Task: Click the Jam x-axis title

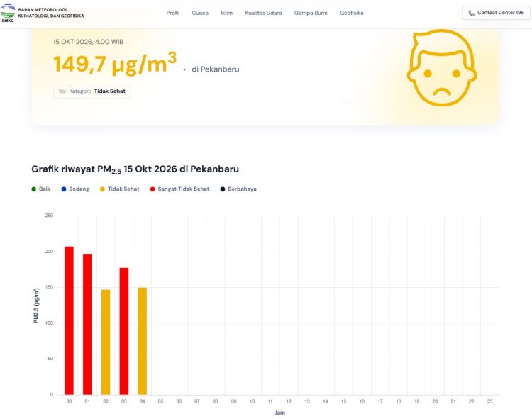Action: (279, 413)
